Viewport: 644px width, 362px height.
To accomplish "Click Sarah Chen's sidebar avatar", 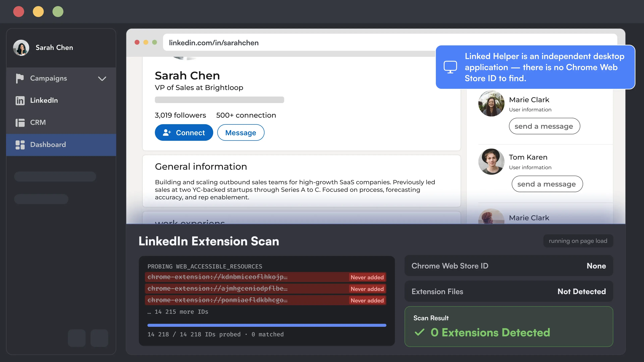I will click(x=21, y=47).
